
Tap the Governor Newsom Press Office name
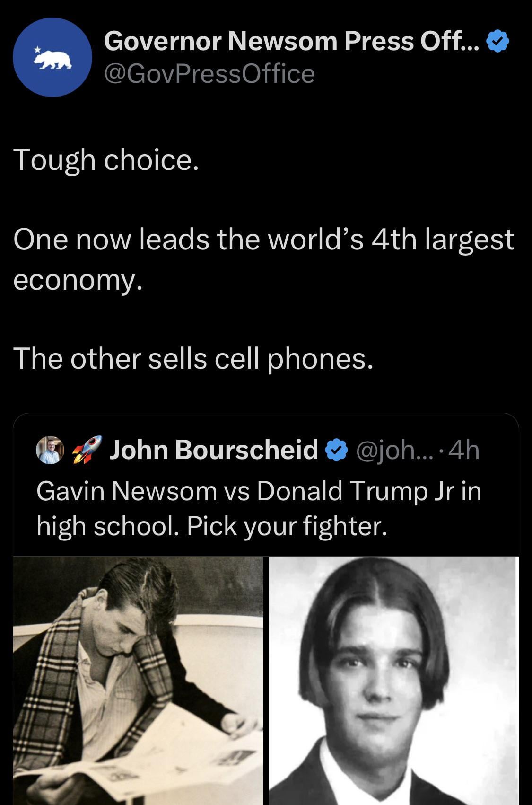[292, 41]
